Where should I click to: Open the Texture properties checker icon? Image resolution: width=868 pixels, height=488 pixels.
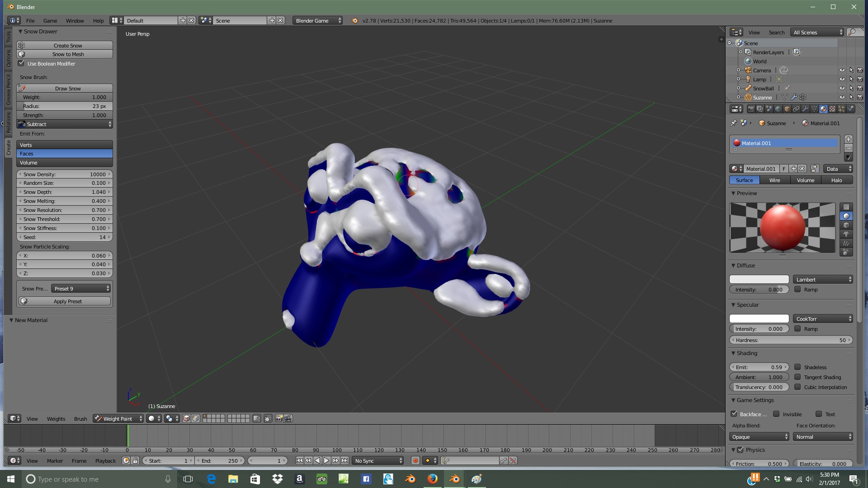click(832, 109)
